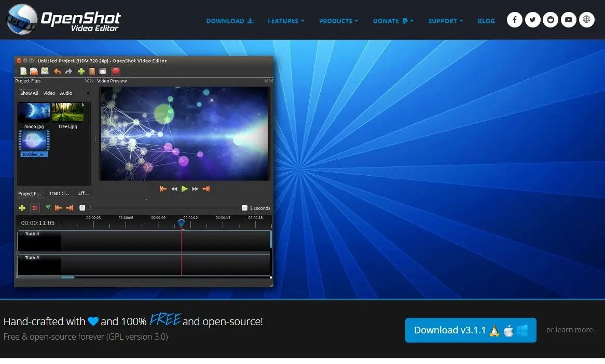Open the YouTube social link
Viewport: 605px width, 364px height.
tap(569, 20)
